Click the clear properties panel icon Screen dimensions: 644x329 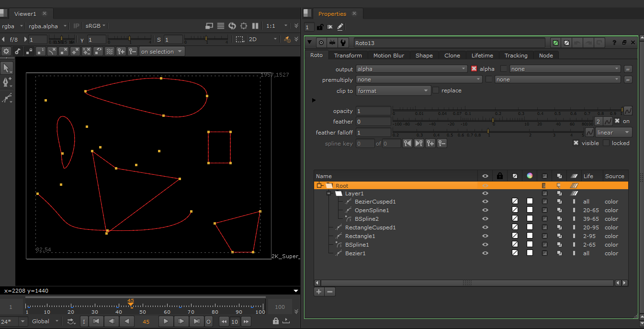click(x=330, y=27)
